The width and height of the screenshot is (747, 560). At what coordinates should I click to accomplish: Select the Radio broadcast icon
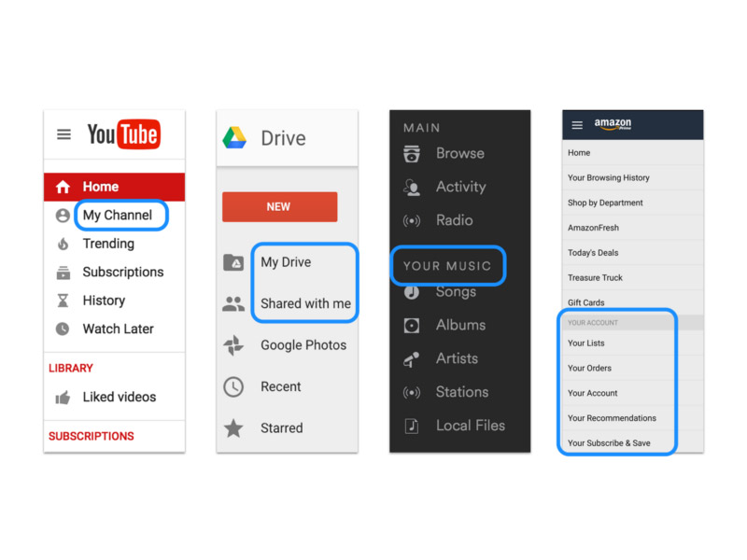point(411,221)
